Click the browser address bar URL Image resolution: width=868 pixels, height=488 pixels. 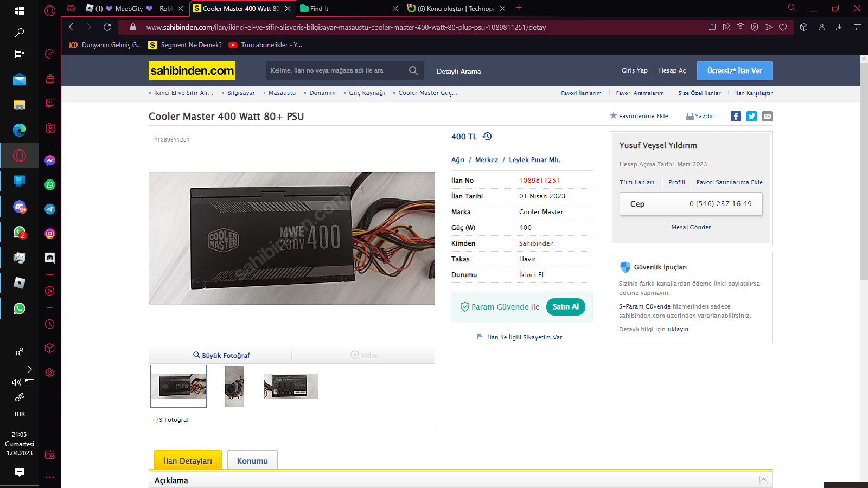[x=346, y=27]
